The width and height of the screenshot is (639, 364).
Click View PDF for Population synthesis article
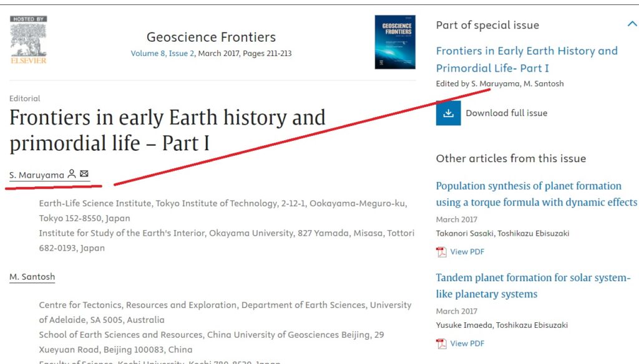467,252
